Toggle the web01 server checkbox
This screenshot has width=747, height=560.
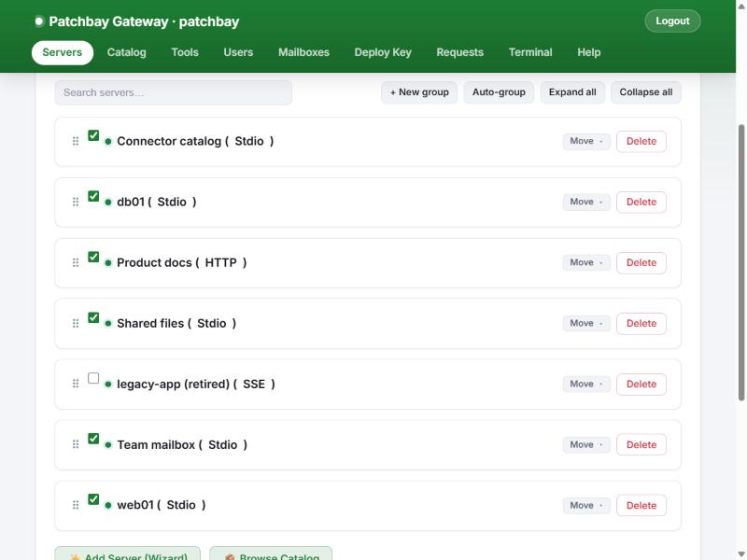pos(93,499)
